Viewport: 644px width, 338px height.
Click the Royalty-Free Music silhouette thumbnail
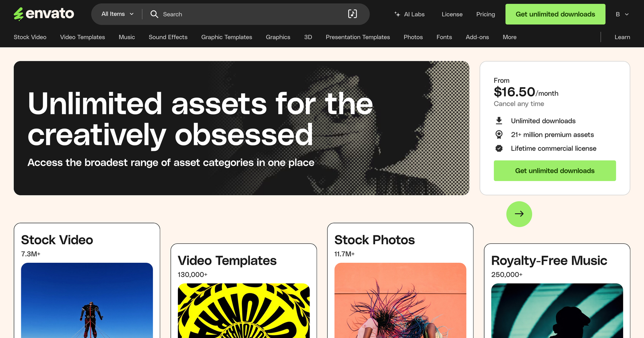point(557,311)
